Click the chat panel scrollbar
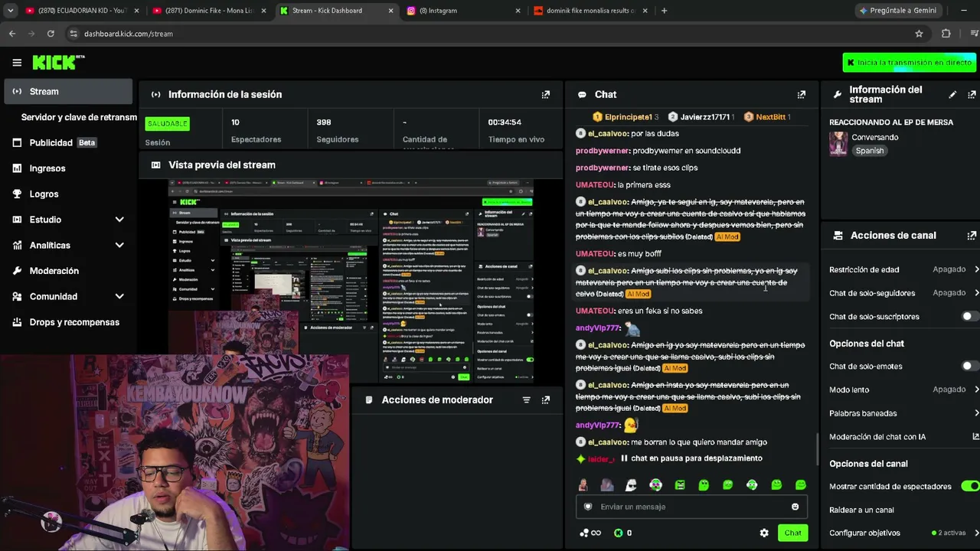 coord(817,449)
